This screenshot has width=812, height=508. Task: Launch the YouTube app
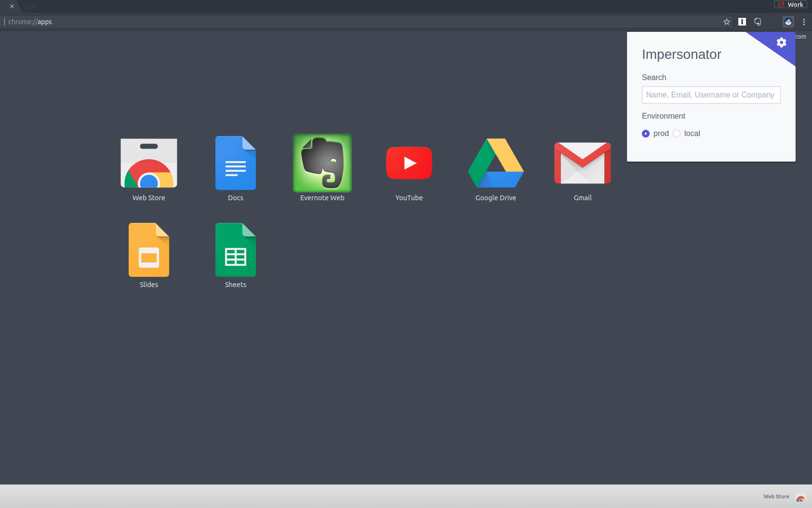point(409,163)
